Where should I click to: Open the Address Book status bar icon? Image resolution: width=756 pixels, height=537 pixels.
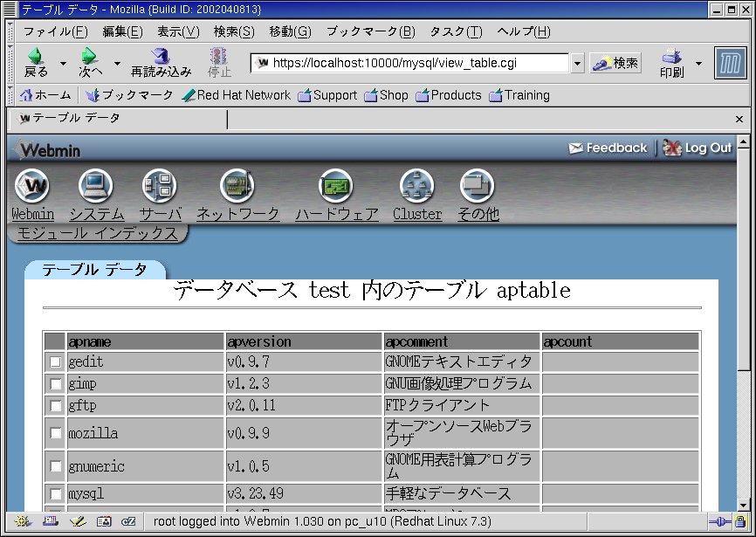coord(104,521)
